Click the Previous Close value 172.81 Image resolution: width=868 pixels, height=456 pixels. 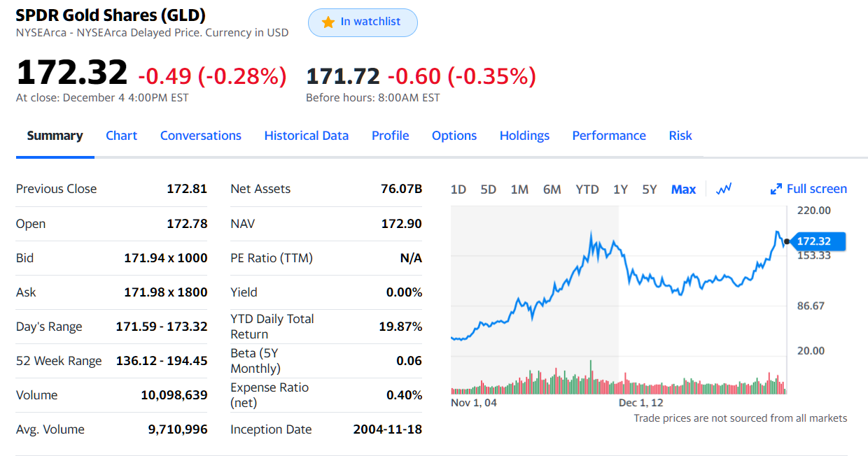click(x=187, y=189)
